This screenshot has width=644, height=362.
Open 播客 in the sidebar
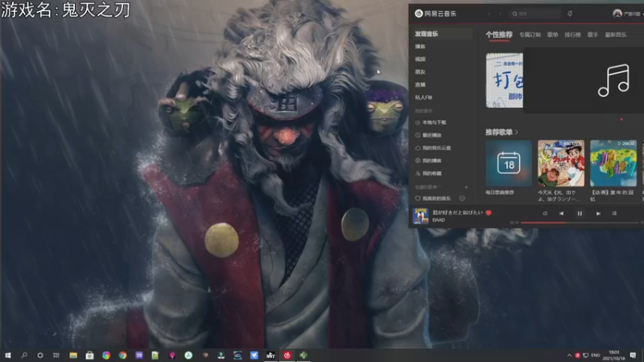tap(420, 47)
